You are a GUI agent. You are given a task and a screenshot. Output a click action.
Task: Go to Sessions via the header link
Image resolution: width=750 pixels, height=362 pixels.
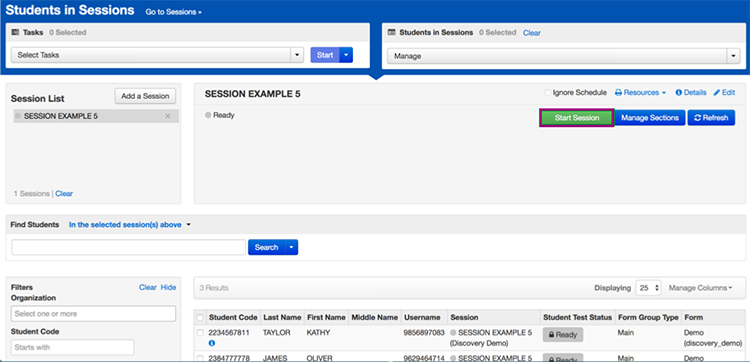coord(173,12)
